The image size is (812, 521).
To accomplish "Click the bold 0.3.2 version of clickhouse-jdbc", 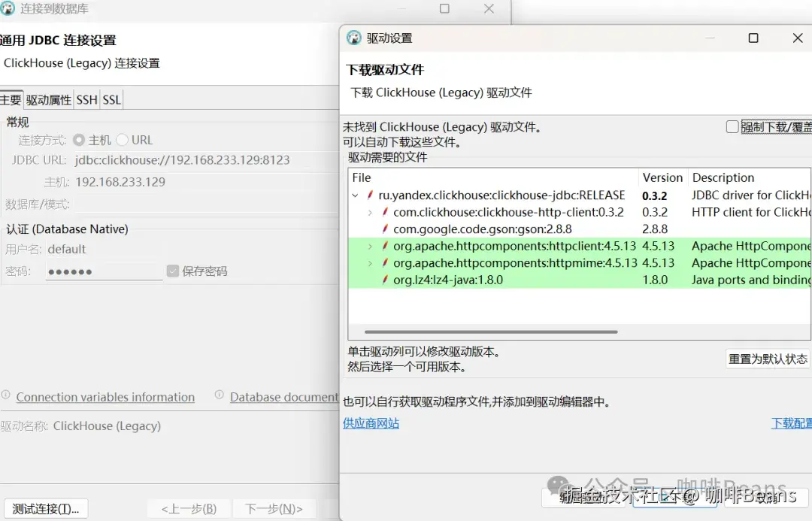I will [x=655, y=195].
